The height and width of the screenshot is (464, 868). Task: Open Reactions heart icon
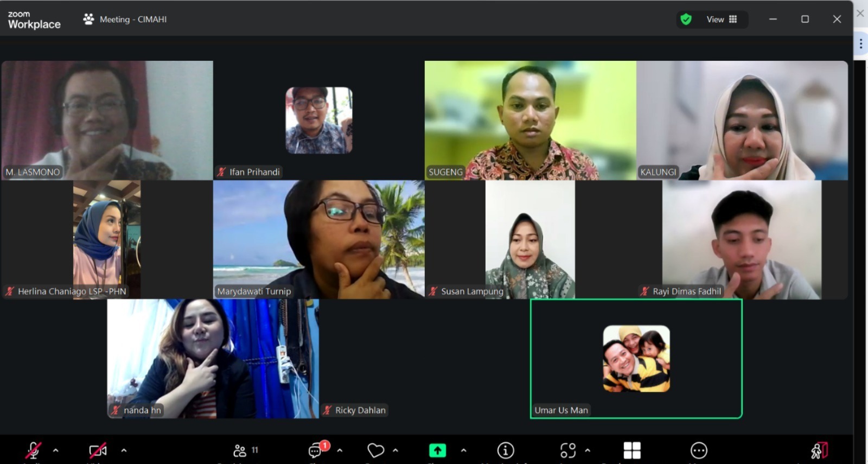pos(375,450)
